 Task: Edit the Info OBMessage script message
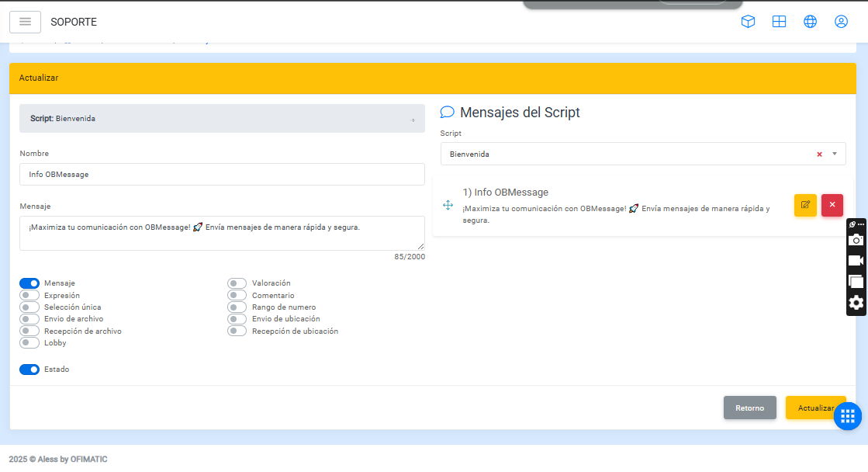coord(805,205)
